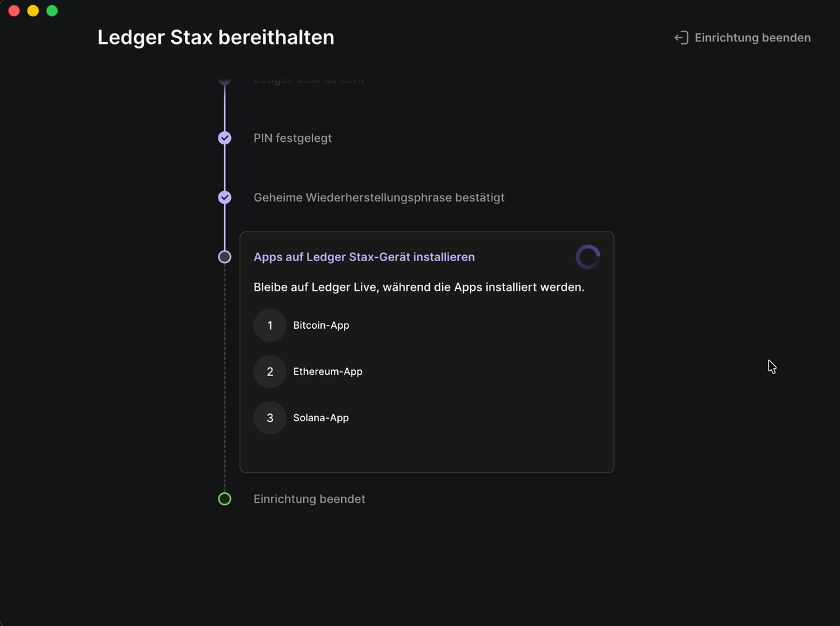This screenshot has height=626, width=840.
Task: Click the green macOS fullscreen window button
Action: (x=52, y=10)
